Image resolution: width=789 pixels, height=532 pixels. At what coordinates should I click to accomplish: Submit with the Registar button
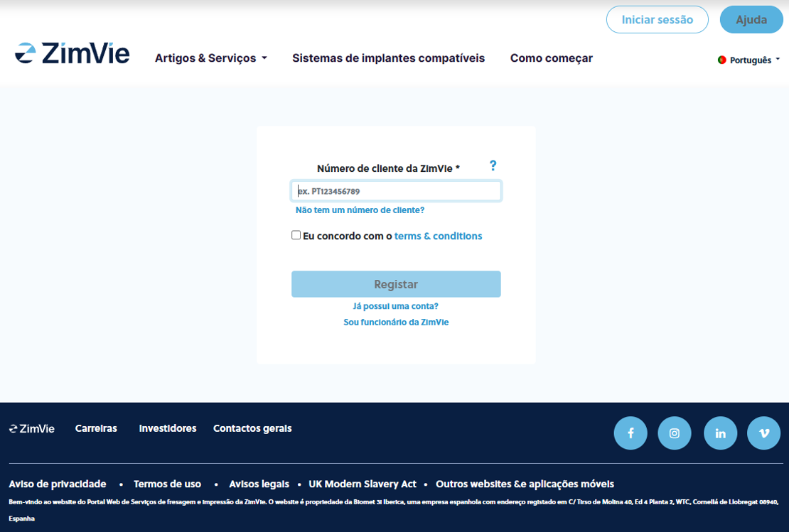pos(396,284)
